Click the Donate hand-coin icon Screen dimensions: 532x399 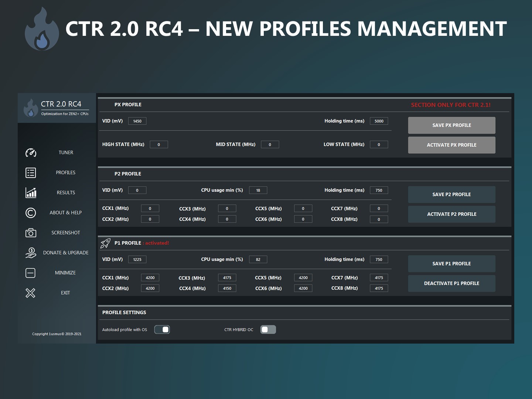click(31, 253)
